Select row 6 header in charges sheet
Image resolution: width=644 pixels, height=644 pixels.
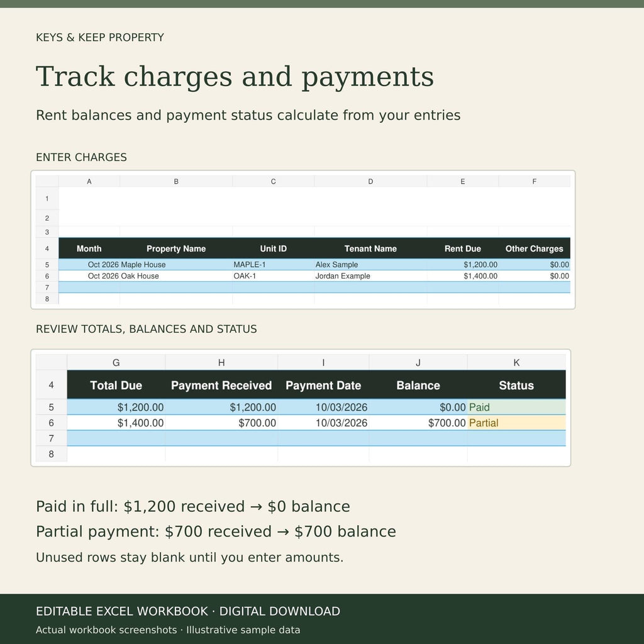[47, 276]
